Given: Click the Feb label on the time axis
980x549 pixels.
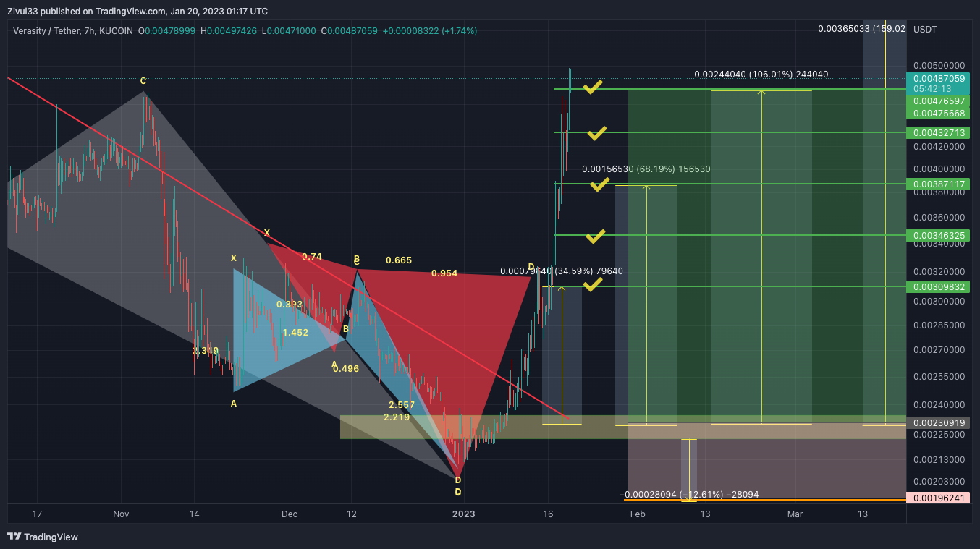Looking at the screenshot, I should pyautogui.click(x=638, y=514).
